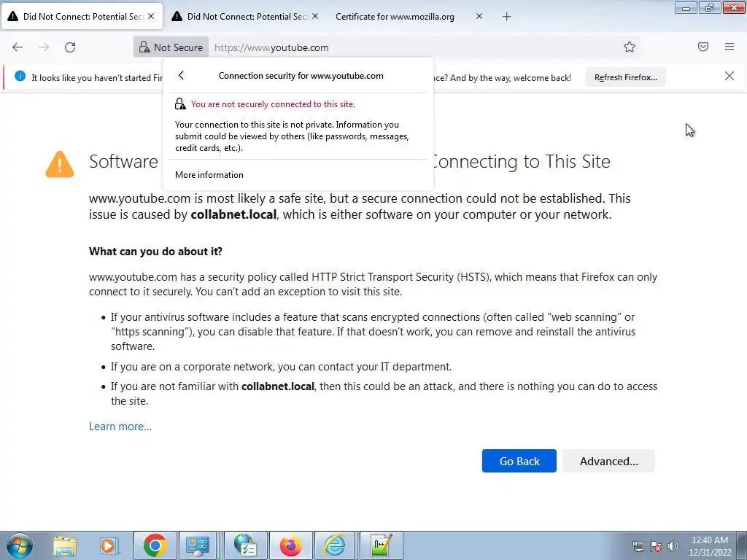This screenshot has width=747, height=560.
Task: Click the forward navigation arrow
Action: [44, 47]
